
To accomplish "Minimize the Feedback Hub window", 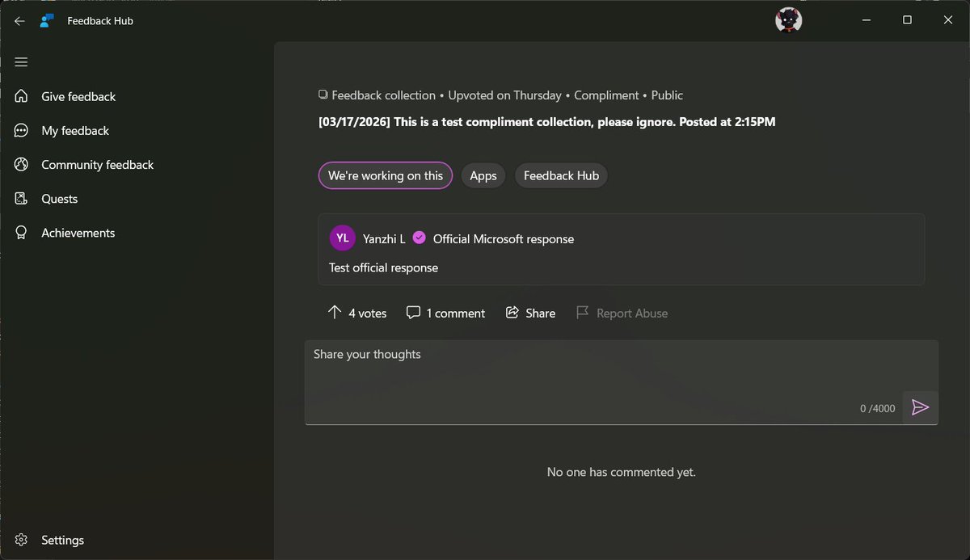I will click(866, 20).
